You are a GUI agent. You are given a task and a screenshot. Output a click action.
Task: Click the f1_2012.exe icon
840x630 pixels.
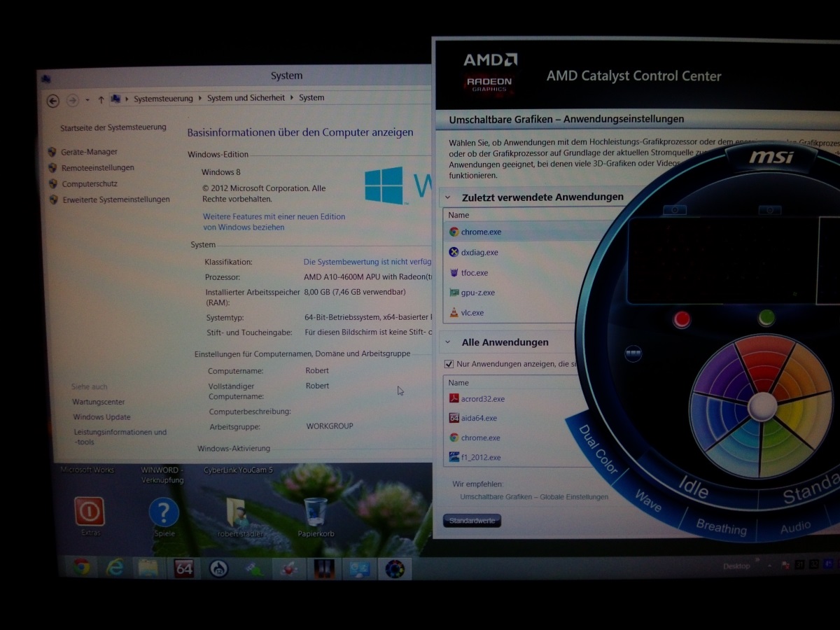(x=454, y=457)
